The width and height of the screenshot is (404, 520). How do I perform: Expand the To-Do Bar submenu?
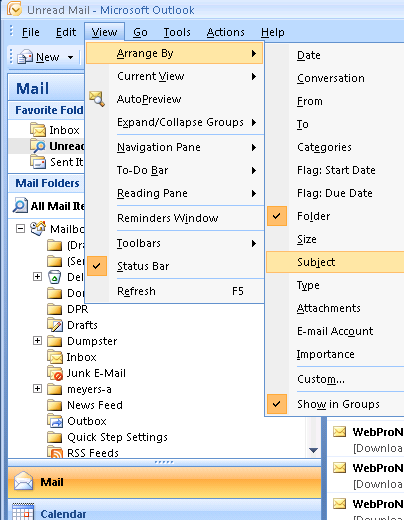[x=175, y=170]
